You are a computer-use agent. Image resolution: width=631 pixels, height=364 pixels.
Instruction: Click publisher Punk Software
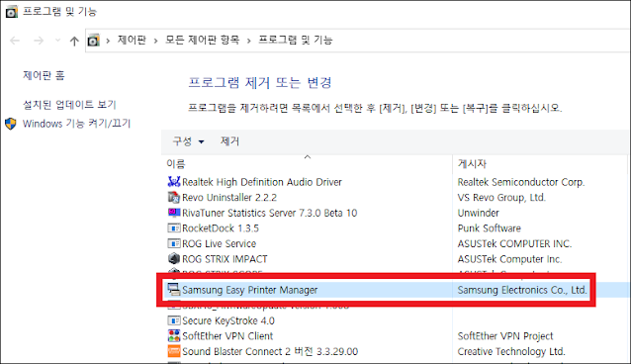point(489,228)
